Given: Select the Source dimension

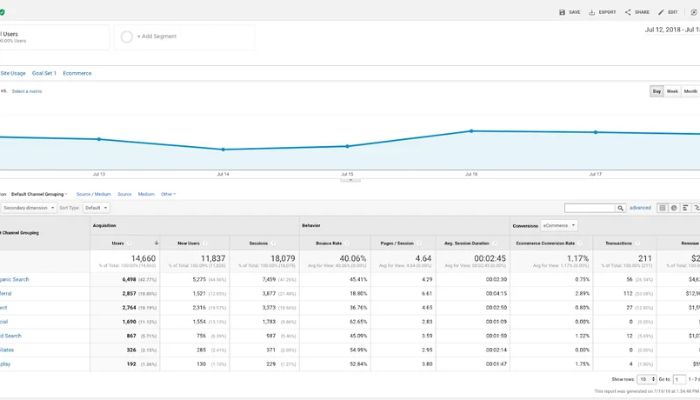Looking at the screenshot, I should (x=125, y=194).
